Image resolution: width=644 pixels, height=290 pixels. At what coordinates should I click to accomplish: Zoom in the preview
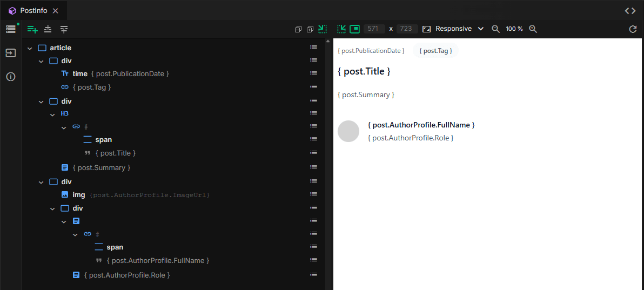[x=533, y=29]
